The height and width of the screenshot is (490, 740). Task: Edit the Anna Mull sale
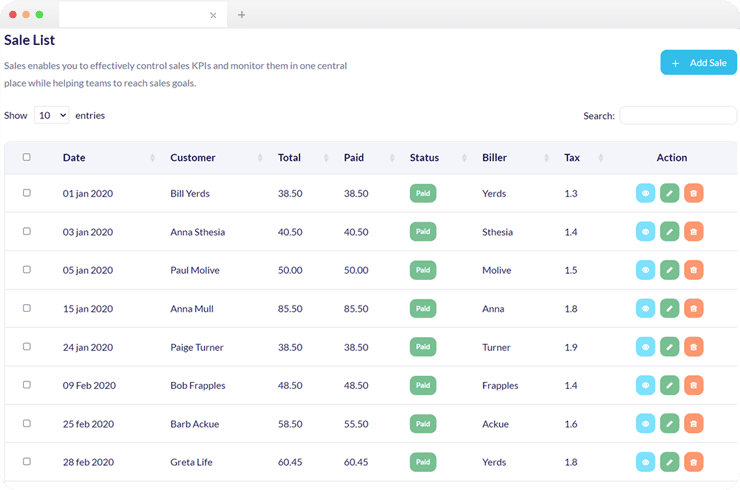click(x=669, y=308)
